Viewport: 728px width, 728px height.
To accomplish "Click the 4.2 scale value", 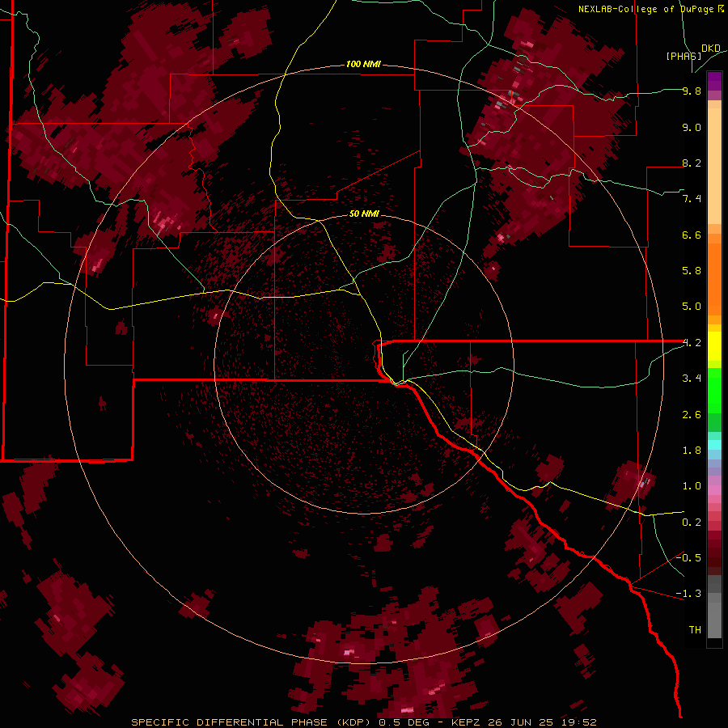I will (x=692, y=343).
